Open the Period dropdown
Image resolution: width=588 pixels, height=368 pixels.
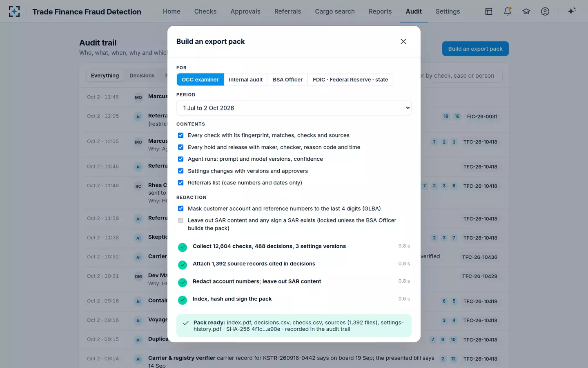click(294, 108)
